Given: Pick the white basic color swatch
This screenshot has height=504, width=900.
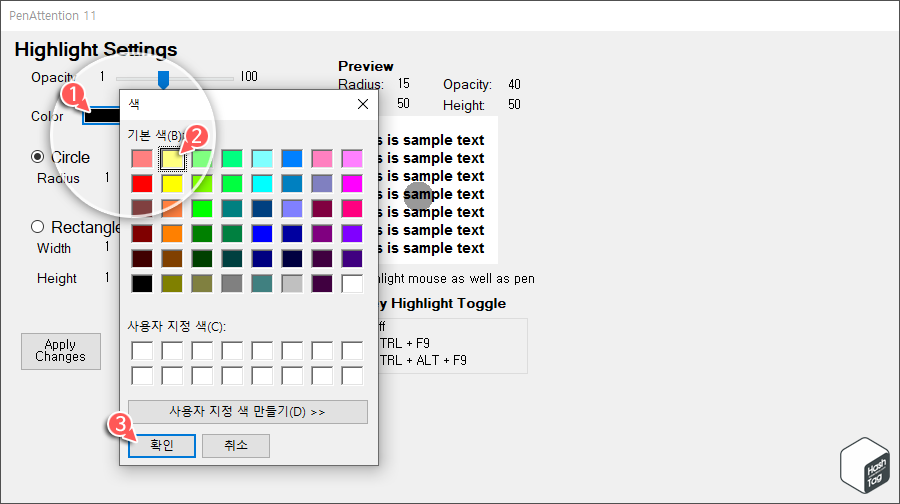Looking at the screenshot, I should [x=352, y=284].
